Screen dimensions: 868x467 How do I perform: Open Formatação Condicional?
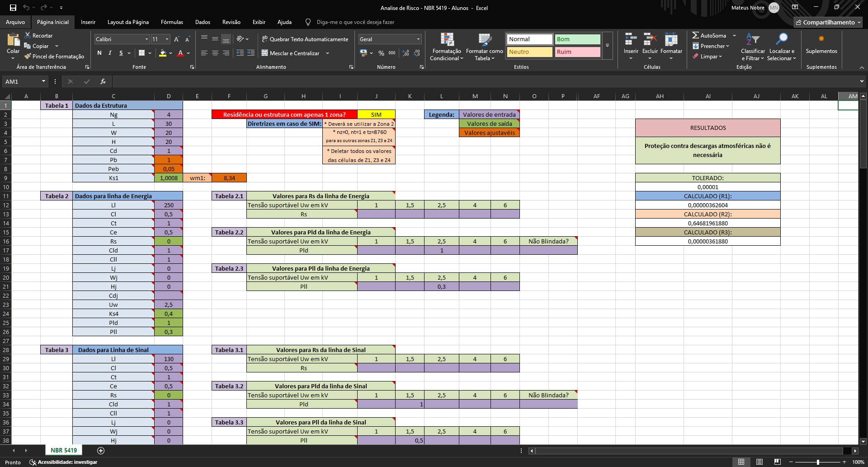[x=447, y=47]
